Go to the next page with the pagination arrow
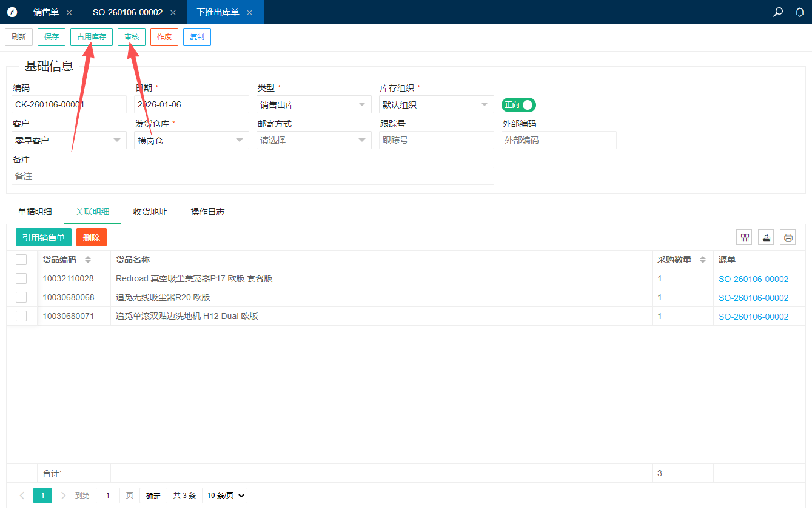 [64, 496]
